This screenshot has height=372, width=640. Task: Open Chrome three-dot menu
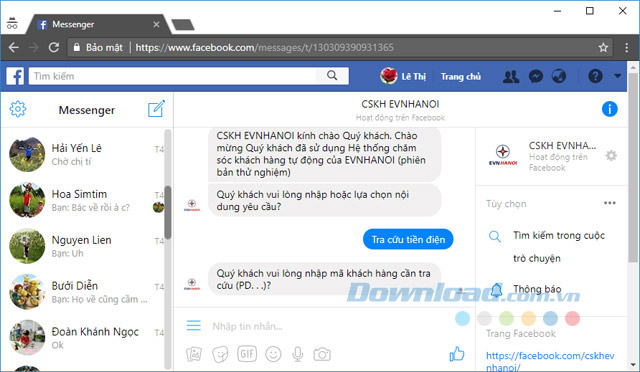coord(627,47)
